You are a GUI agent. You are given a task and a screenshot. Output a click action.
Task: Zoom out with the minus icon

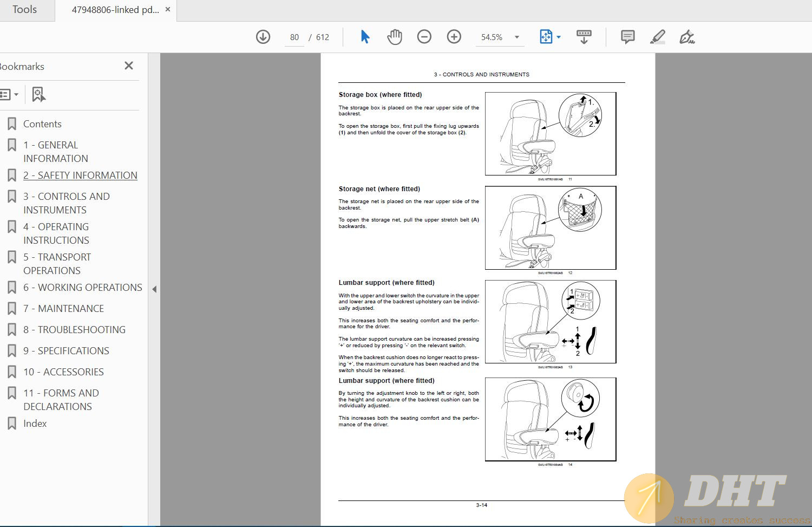click(x=424, y=37)
